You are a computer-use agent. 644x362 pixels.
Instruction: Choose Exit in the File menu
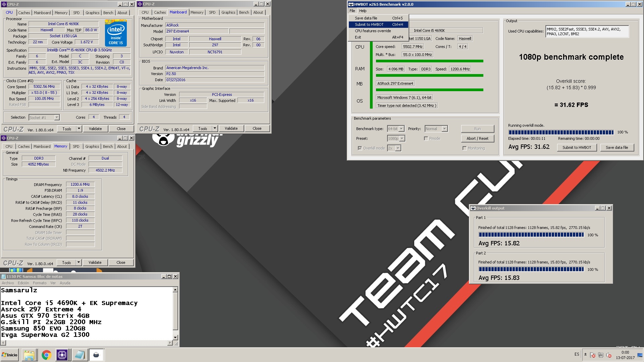click(378, 37)
